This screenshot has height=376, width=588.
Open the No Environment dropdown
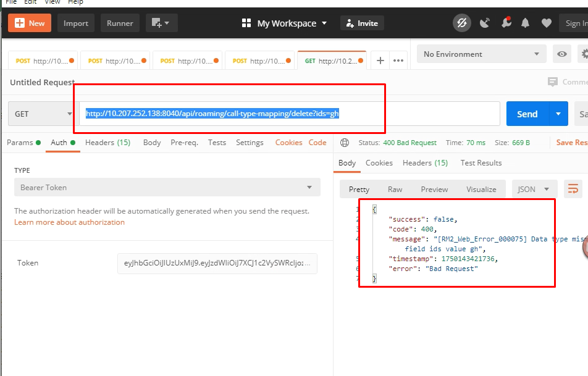coord(481,54)
